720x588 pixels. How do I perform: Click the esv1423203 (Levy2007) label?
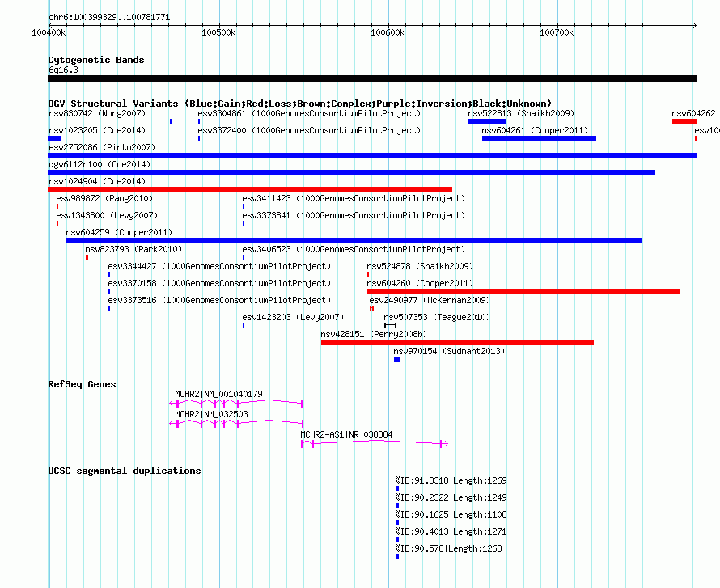coord(293,317)
